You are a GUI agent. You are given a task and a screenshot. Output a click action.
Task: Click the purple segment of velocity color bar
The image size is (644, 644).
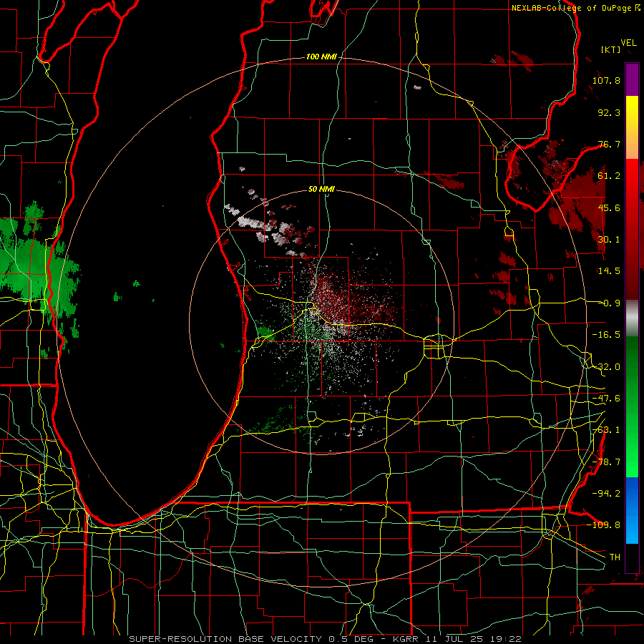[632, 79]
